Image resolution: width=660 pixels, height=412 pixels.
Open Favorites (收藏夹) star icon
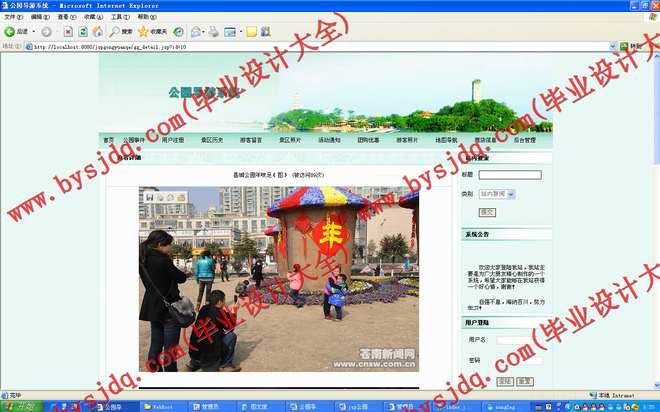(x=150, y=32)
